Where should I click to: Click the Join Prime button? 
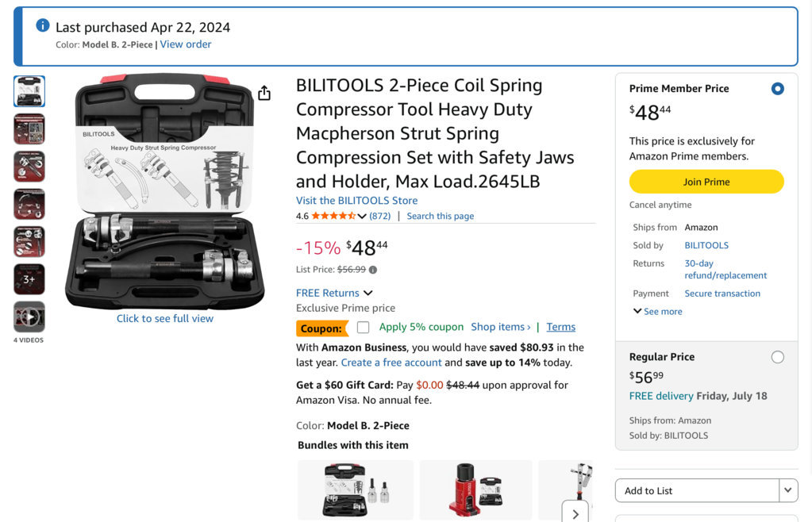click(706, 182)
